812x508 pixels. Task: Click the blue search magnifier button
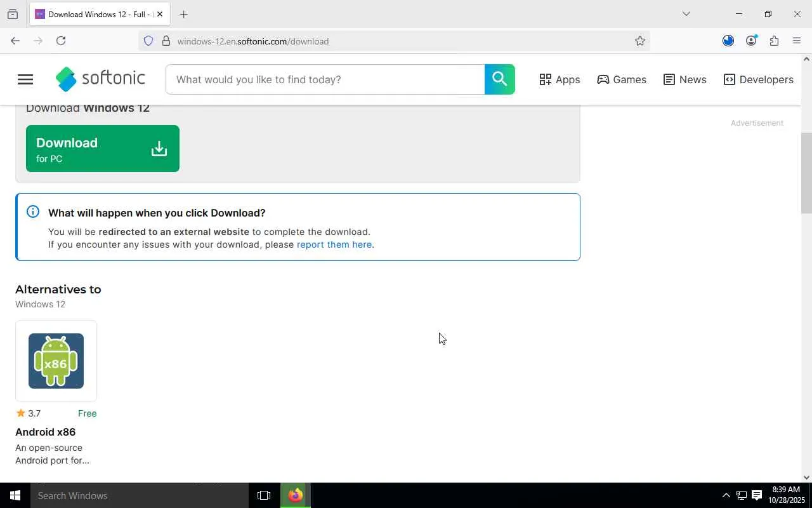500,79
